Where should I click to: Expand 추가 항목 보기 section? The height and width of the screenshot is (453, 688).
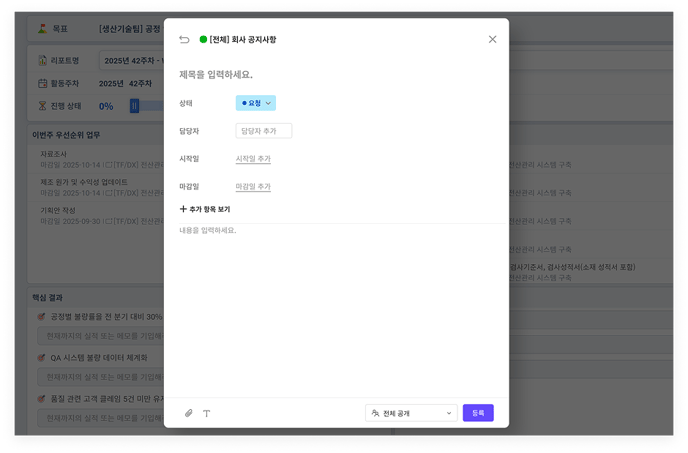point(209,209)
